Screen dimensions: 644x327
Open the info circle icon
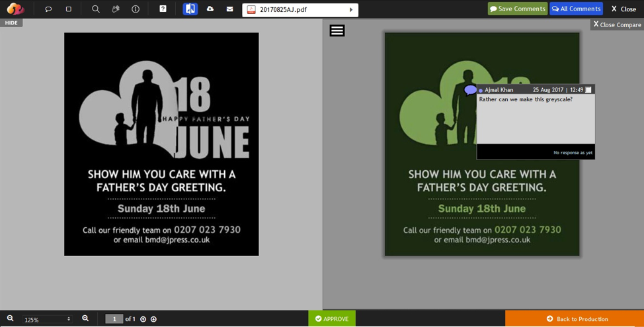[136, 9]
